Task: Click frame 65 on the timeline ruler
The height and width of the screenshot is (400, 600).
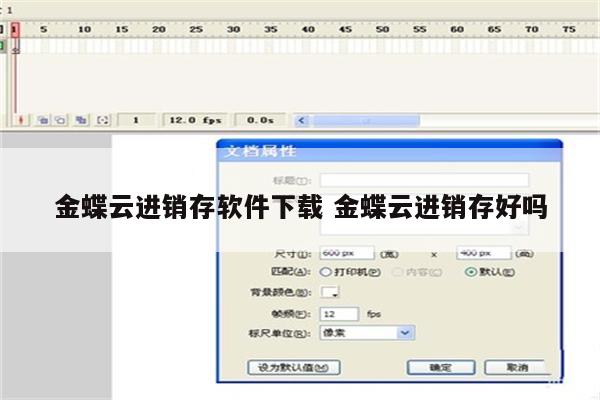Action: pyautogui.click(x=494, y=29)
